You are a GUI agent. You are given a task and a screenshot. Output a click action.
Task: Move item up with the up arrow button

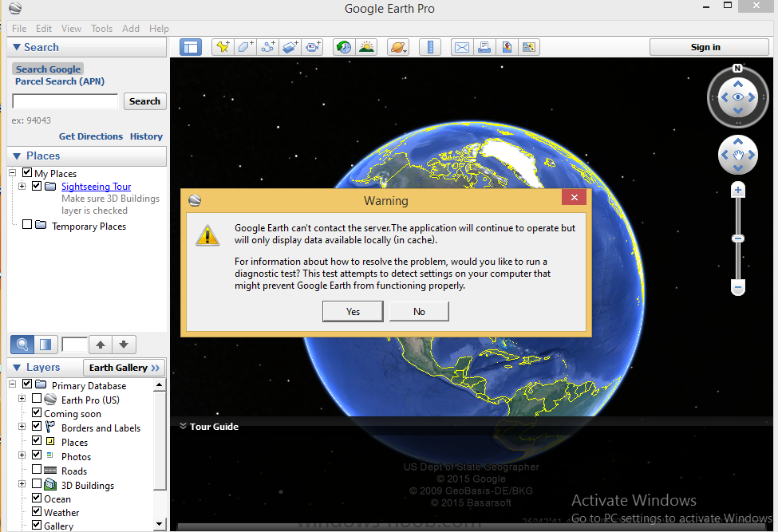click(101, 344)
